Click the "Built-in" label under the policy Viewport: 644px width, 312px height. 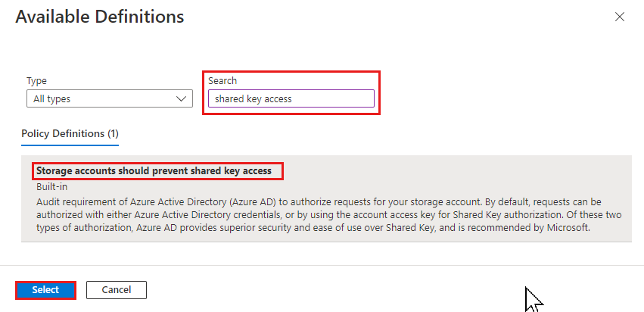[51, 186]
